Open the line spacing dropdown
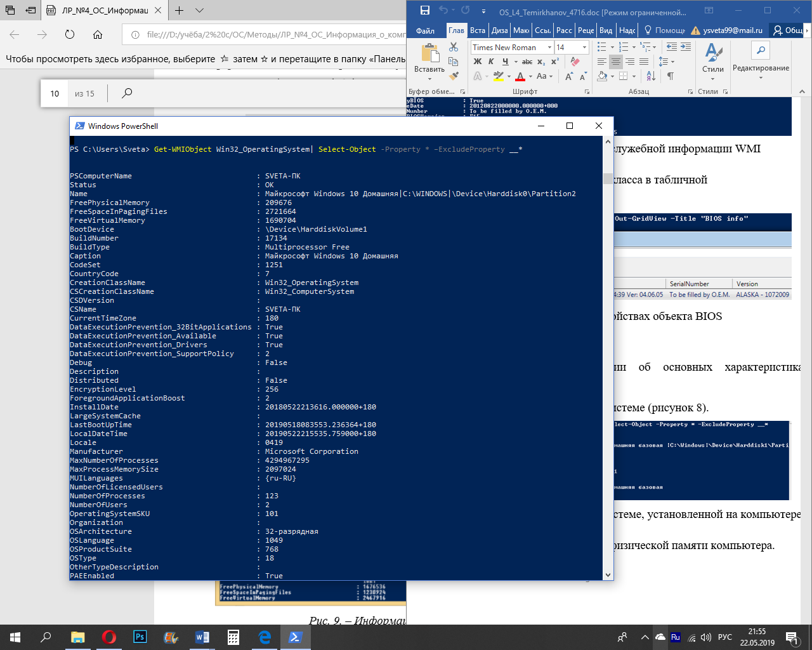Viewport: 812px width, 650px height. pos(666,62)
